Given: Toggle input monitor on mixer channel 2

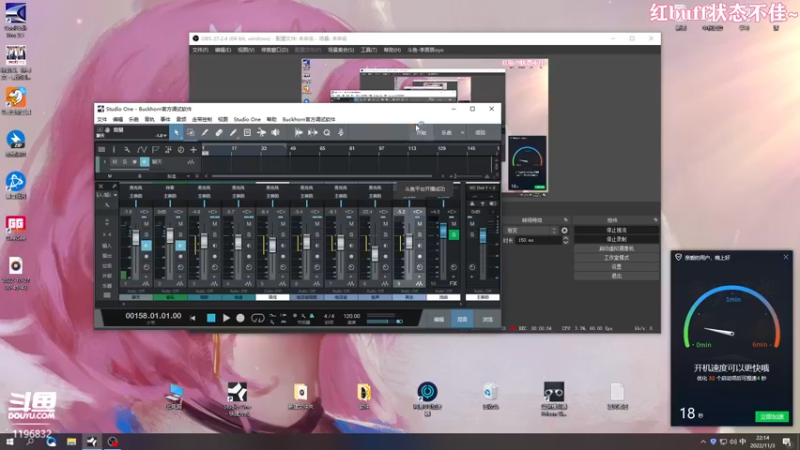Looking at the screenshot, I should coord(181,246).
